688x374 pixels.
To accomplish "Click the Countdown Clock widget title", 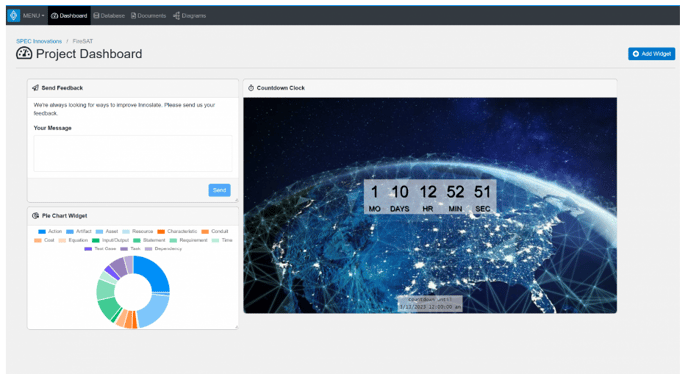I will click(x=280, y=88).
